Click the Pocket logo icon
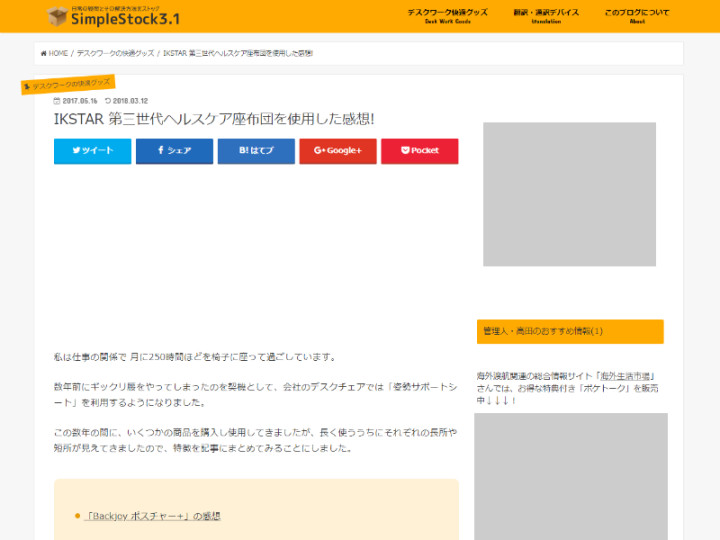Viewport: 720px width, 540px height. click(x=405, y=150)
